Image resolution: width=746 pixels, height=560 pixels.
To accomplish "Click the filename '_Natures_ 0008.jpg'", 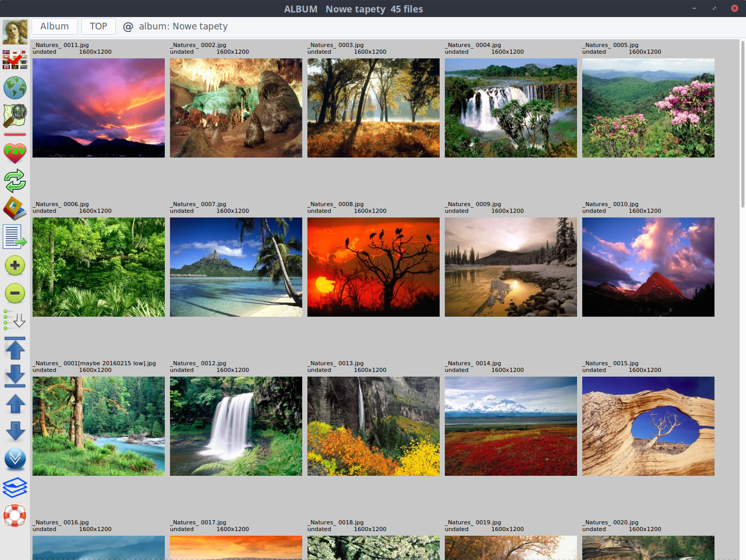I will point(336,204).
